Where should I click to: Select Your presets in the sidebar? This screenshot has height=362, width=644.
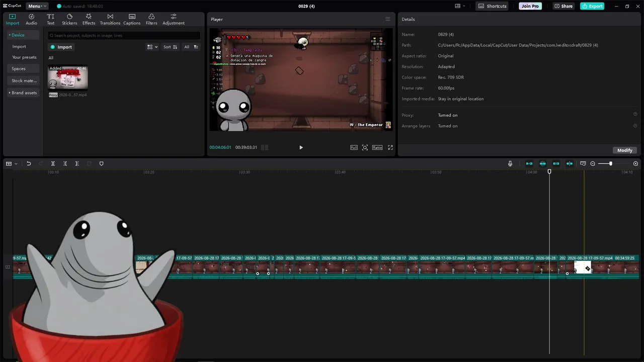pyautogui.click(x=24, y=57)
